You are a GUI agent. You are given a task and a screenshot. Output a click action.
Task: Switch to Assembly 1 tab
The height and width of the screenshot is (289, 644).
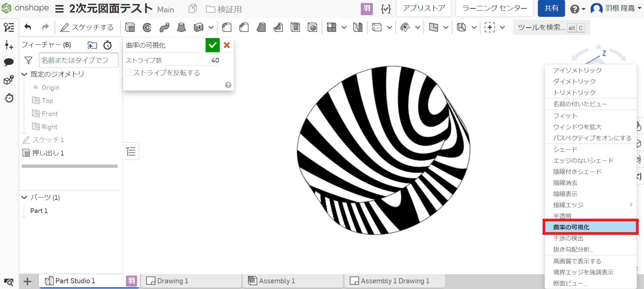[x=293, y=281]
